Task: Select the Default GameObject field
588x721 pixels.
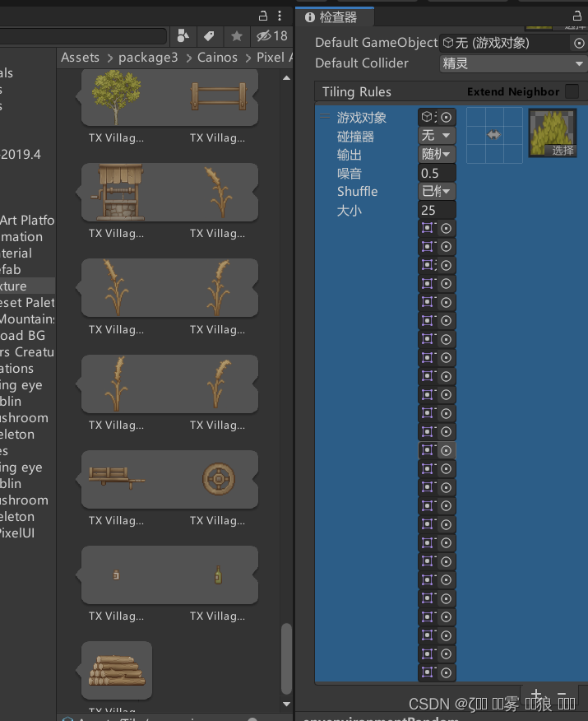Action: tap(505, 44)
